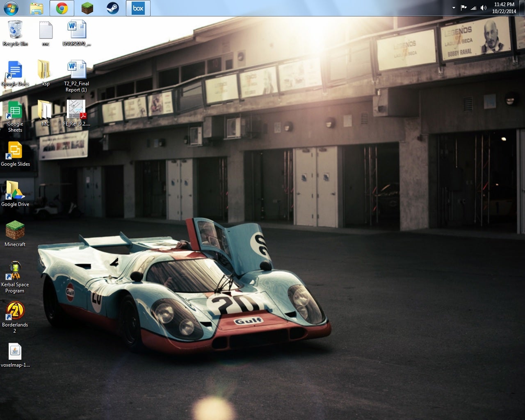Select the MC folder icon
Viewport: 525px width, 420px height.
[x=46, y=113]
